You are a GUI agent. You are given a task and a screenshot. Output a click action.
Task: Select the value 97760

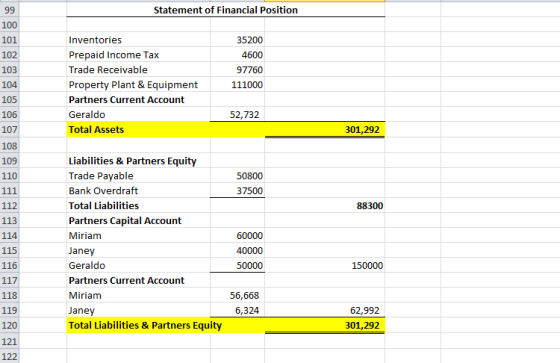(238, 70)
